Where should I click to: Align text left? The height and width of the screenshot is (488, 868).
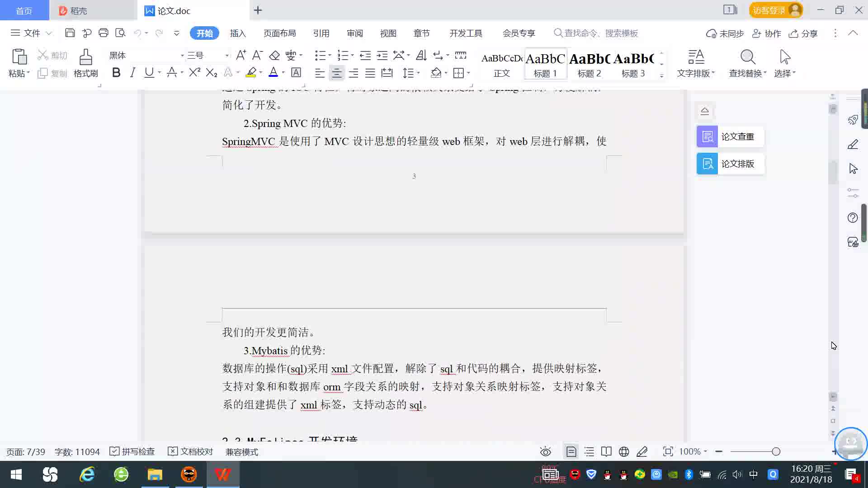[x=320, y=73]
